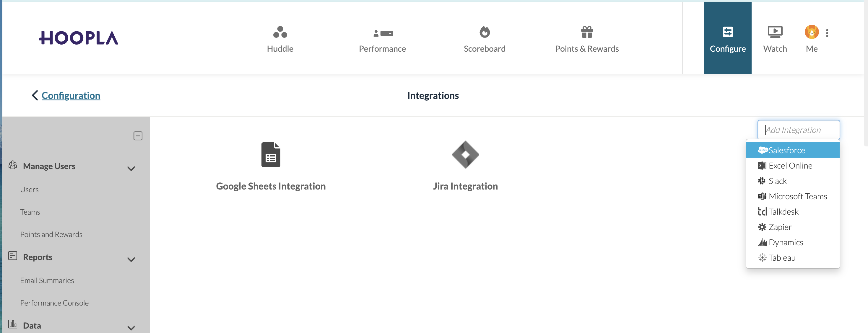Open the Jira Integration icon
Image resolution: width=868 pixels, height=333 pixels.
point(465,155)
